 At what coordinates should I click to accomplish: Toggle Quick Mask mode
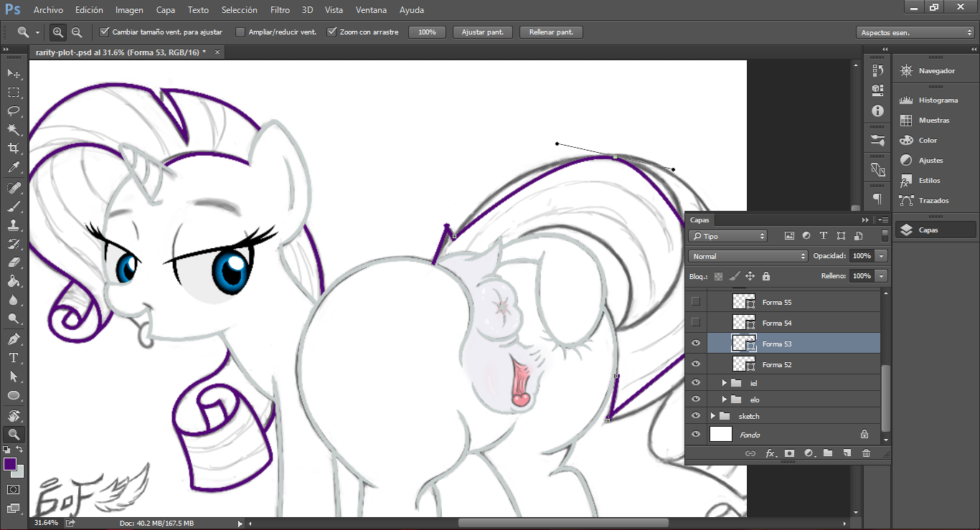pyautogui.click(x=14, y=489)
